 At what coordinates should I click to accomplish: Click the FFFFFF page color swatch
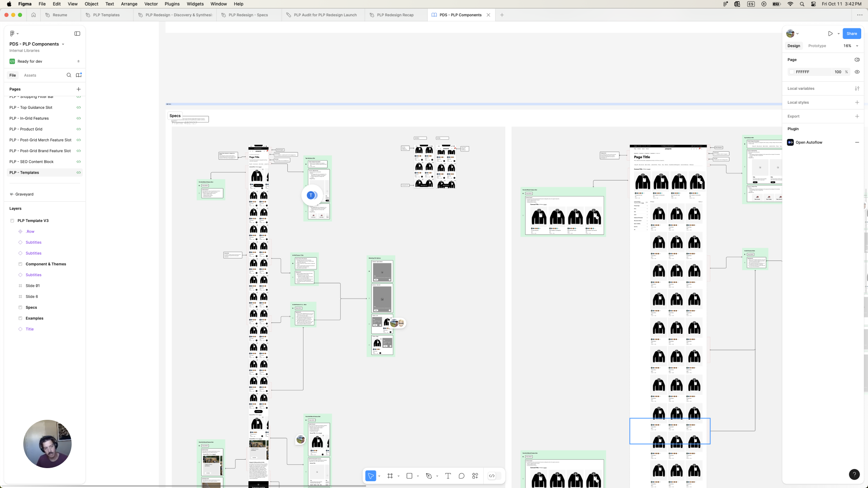(791, 72)
